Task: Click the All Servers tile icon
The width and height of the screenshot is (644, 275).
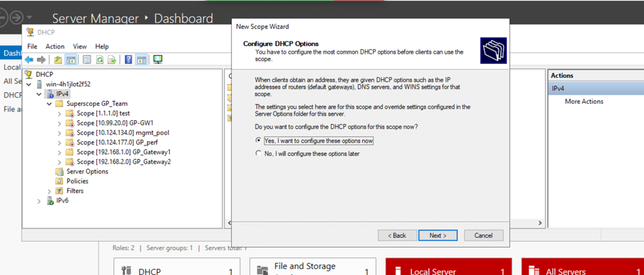Action: 535,271
